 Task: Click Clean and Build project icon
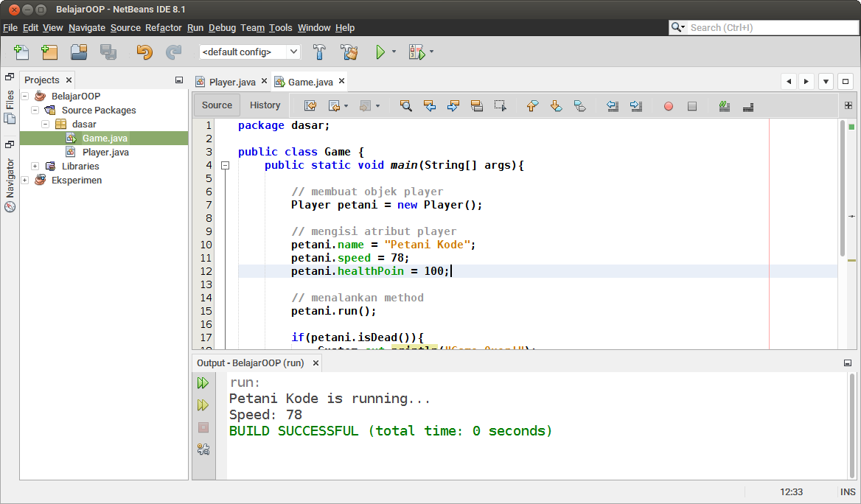(x=349, y=52)
